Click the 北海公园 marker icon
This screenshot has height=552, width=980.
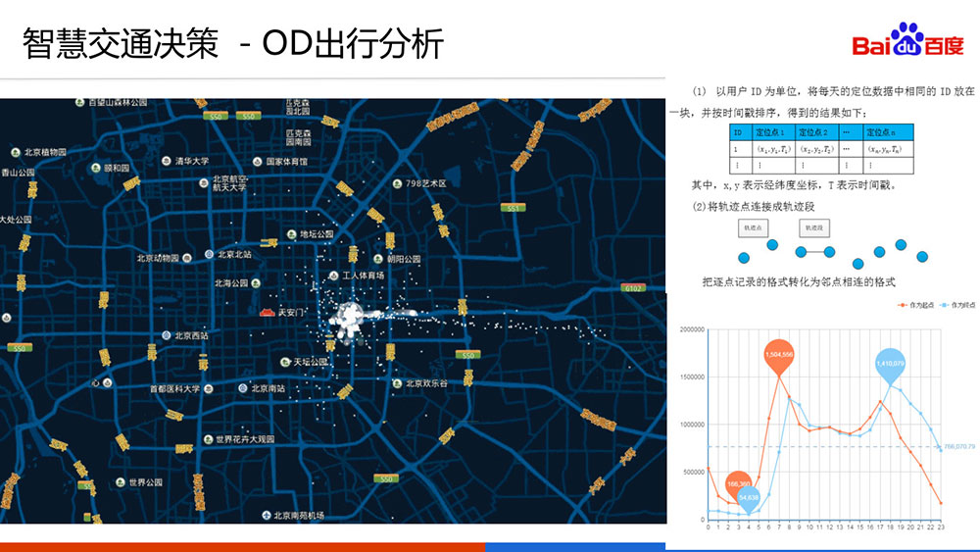pyautogui.click(x=256, y=283)
